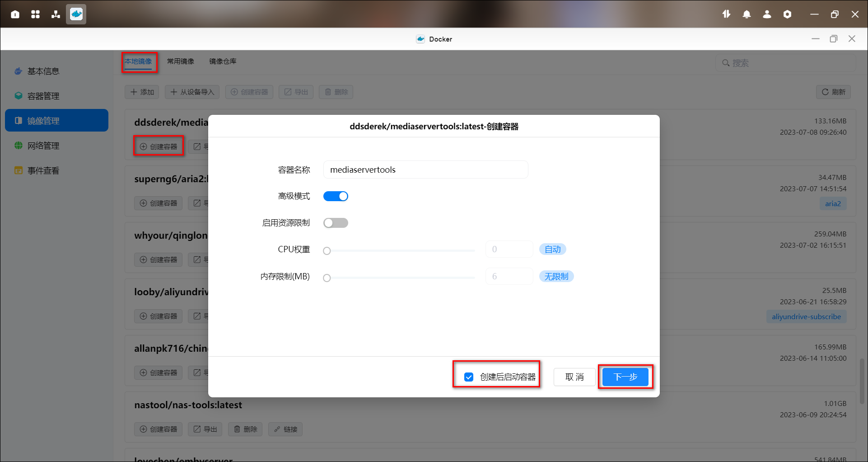Click the Docker icon in top taskbar
Viewport: 868px width, 462px height.
point(76,14)
